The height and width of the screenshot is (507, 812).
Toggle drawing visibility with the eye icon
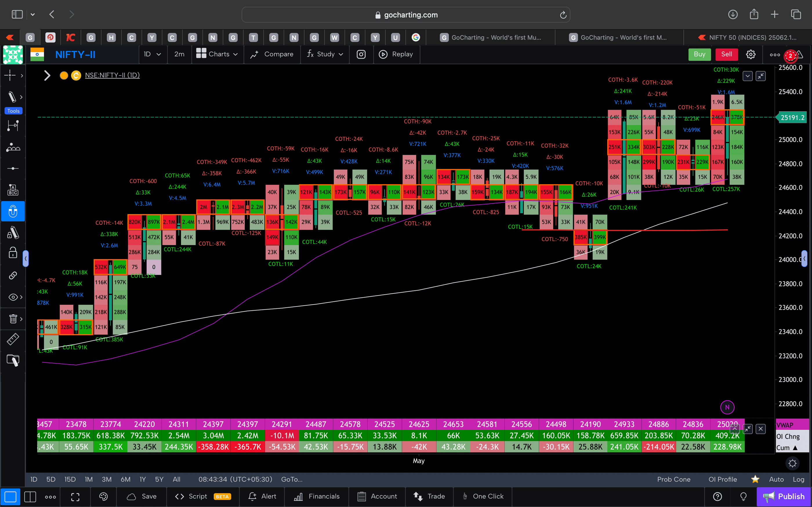pyautogui.click(x=13, y=297)
